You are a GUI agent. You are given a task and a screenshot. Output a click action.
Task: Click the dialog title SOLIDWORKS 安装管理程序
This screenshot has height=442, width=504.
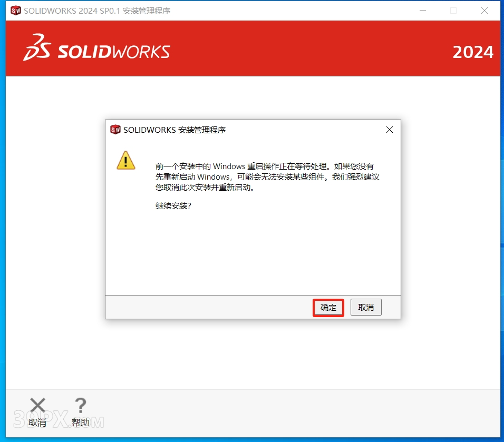175,130
